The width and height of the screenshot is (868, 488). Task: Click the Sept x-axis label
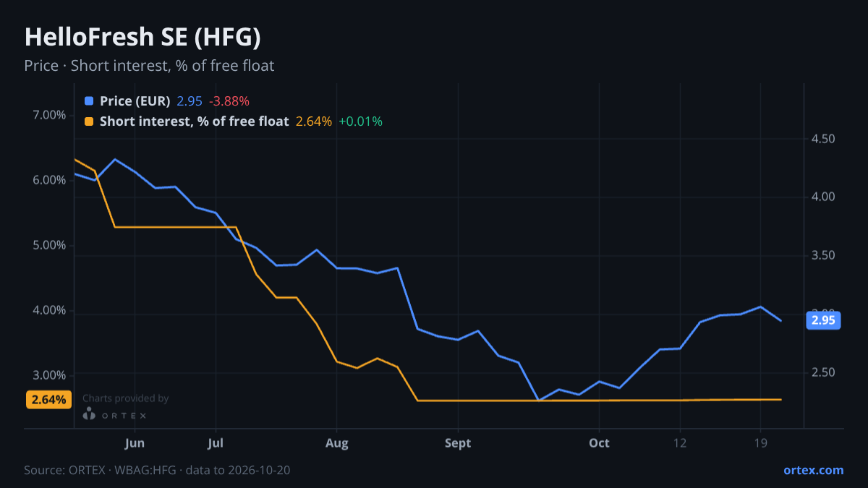(458, 443)
